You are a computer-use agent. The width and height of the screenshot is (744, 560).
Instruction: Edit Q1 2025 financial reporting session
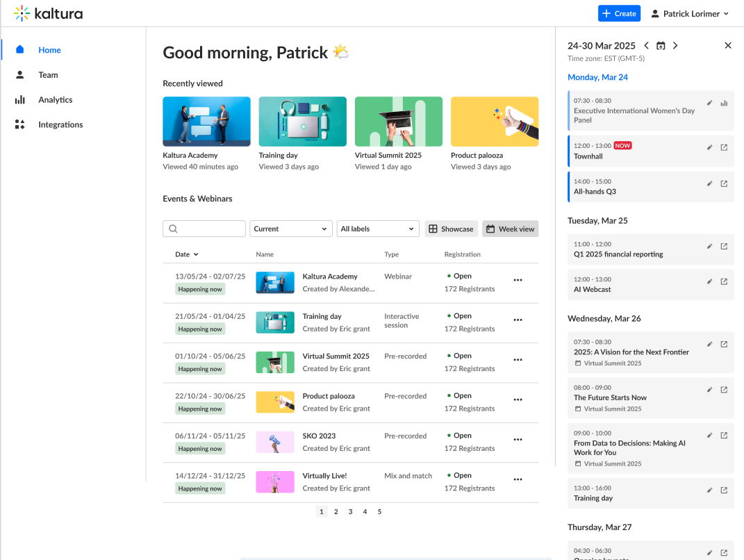pyautogui.click(x=709, y=247)
